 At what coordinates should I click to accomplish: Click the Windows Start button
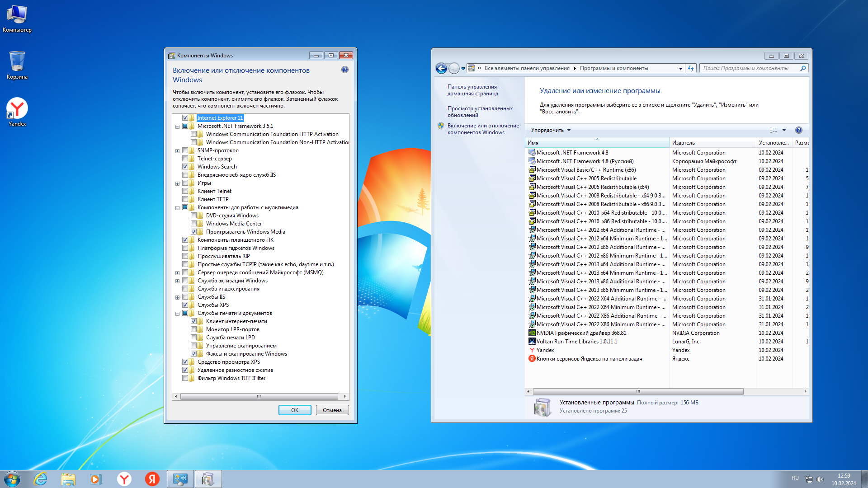click(x=12, y=479)
